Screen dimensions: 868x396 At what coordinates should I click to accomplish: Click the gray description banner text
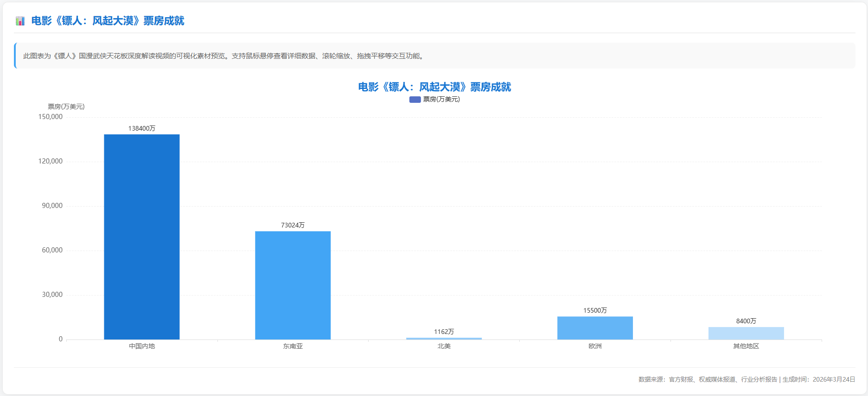click(x=223, y=56)
